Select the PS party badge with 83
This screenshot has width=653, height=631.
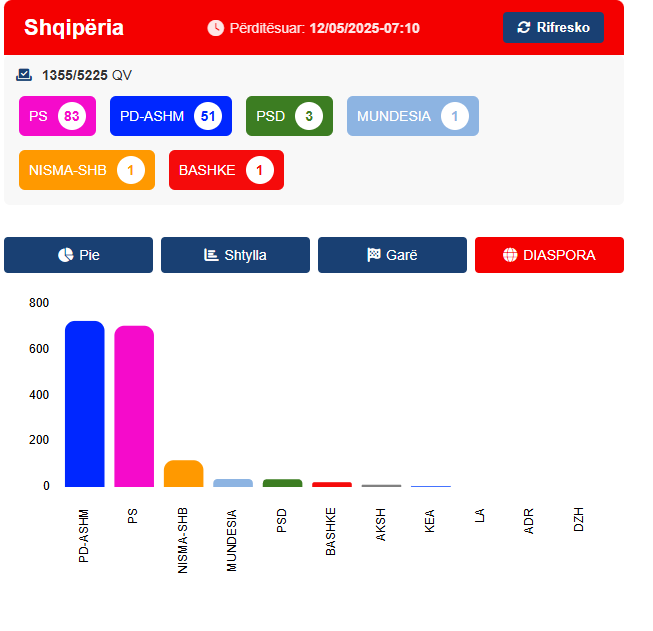(x=57, y=116)
